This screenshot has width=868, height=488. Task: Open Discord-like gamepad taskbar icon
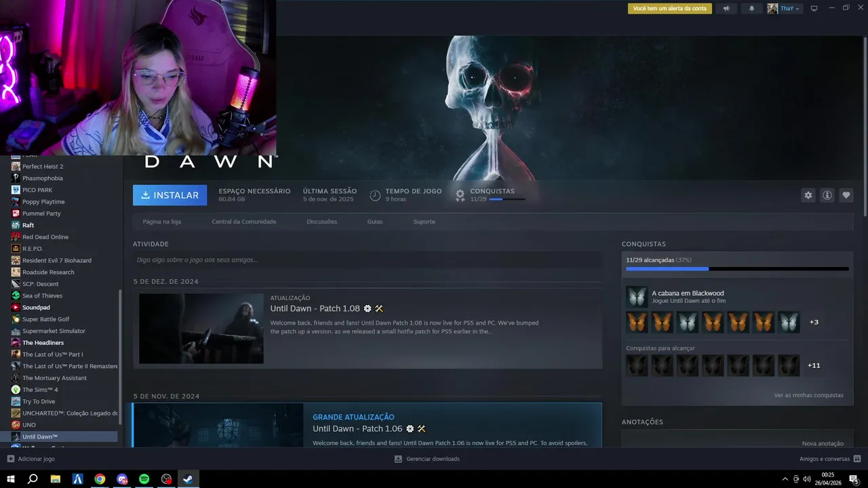(122, 479)
